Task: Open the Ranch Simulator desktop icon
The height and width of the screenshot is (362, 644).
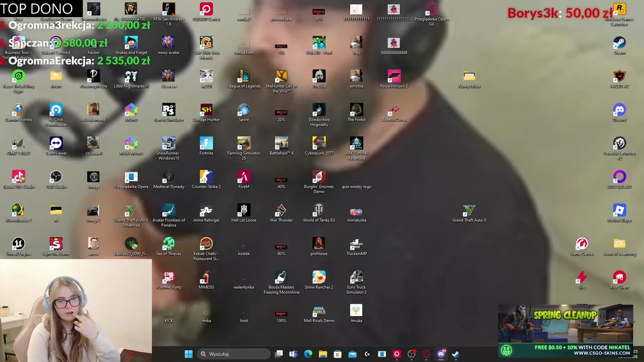Action: (169, 110)
